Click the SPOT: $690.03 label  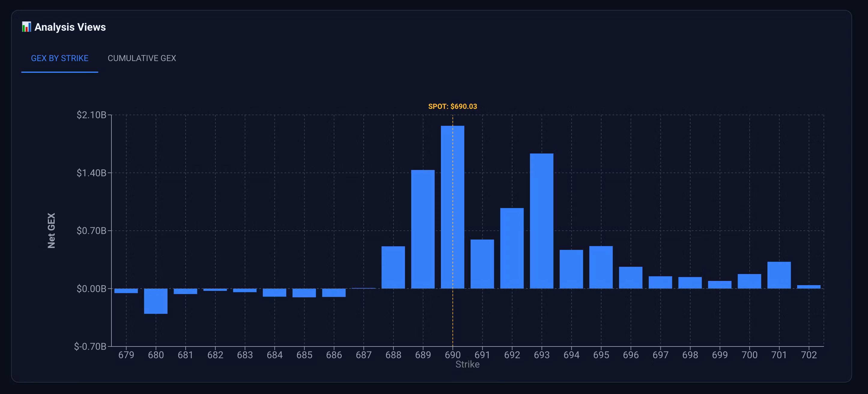point(452,106)
